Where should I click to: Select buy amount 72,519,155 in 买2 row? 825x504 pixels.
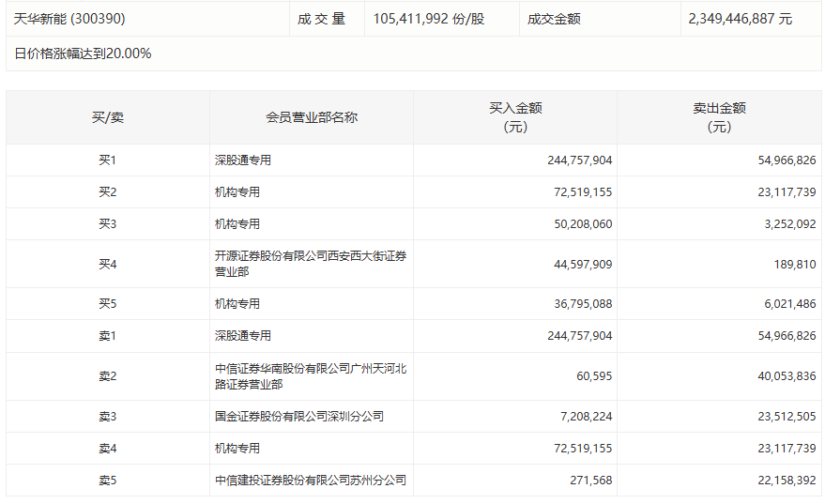point(583,192)
